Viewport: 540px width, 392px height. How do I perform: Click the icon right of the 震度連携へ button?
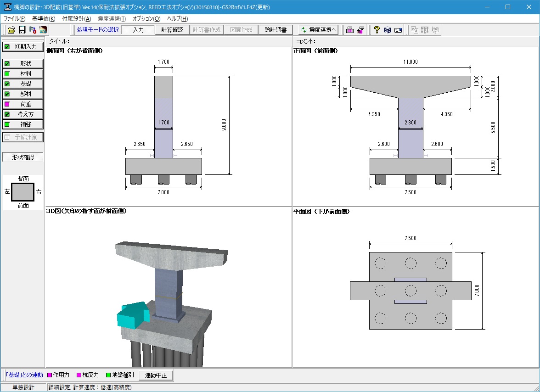tap(350, 30)
